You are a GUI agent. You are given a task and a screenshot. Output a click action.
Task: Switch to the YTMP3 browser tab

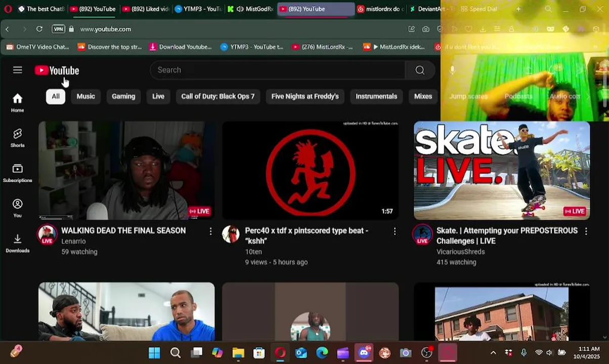(198, 9)
